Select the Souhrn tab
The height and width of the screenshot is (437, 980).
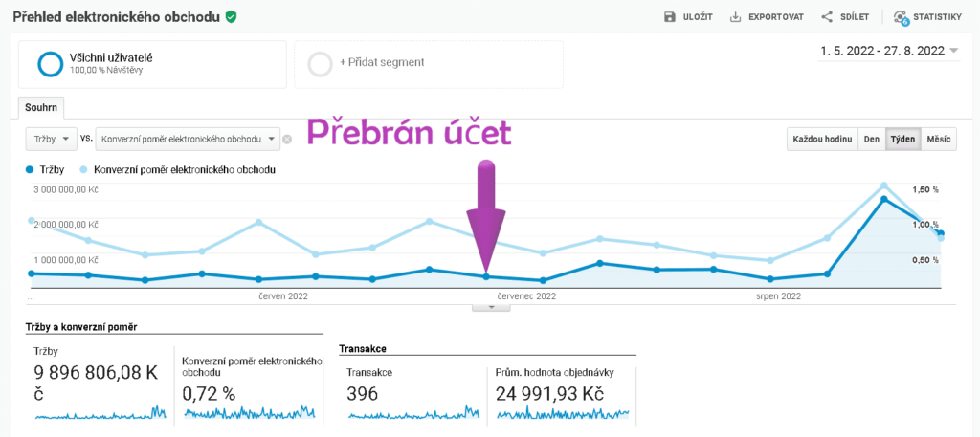coord(41,106)
